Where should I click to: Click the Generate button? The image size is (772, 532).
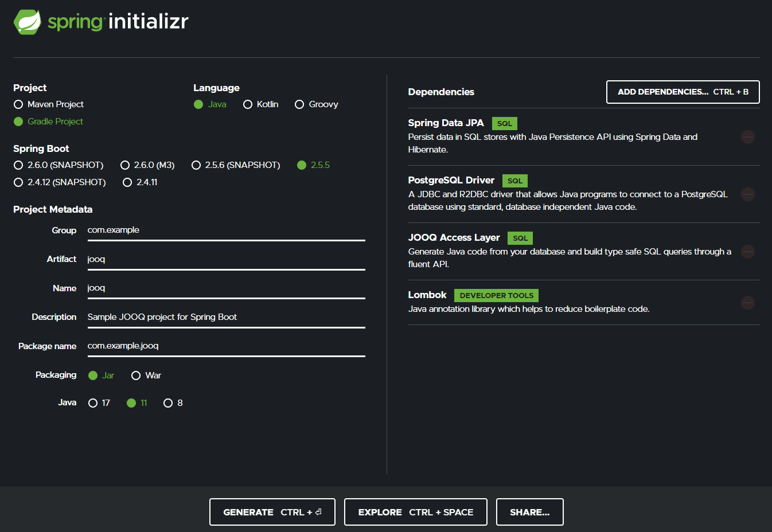point(272,512)
